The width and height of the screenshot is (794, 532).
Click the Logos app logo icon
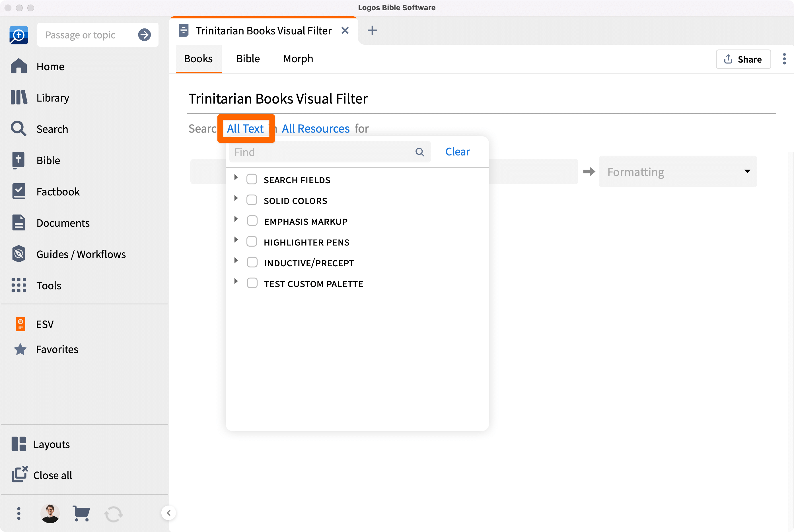point(19,35)
